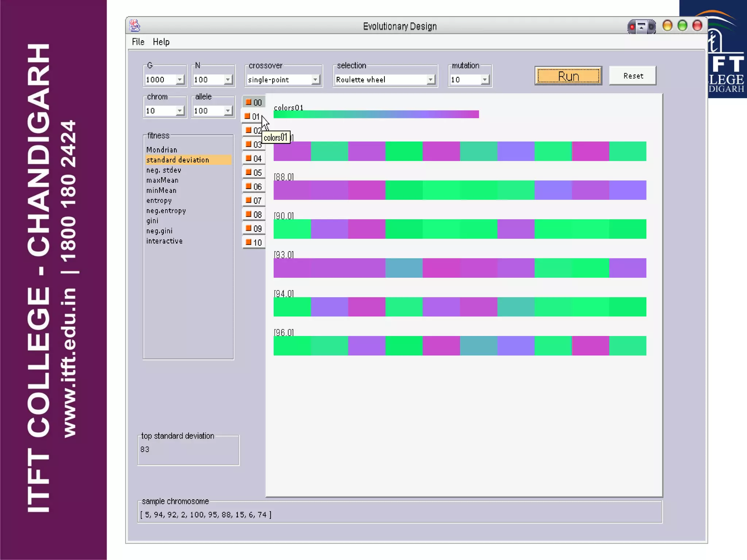Choose interactive fitness option

point(164,241)
